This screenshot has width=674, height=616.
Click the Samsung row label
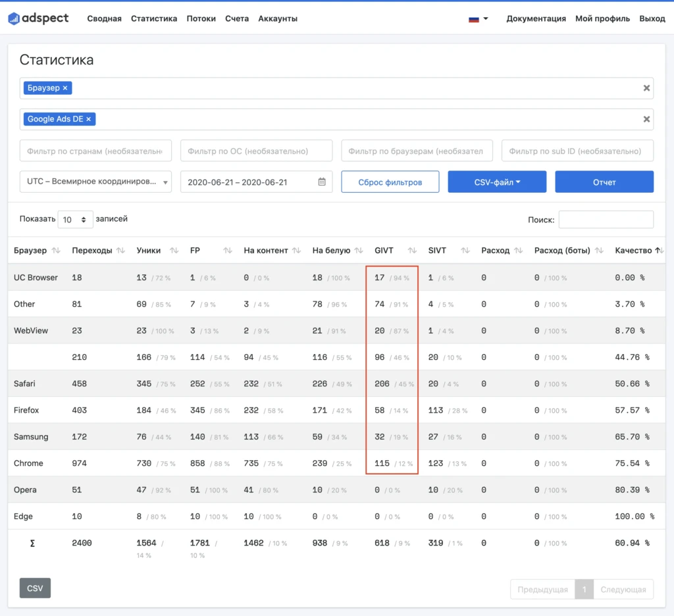coord(31,437)
